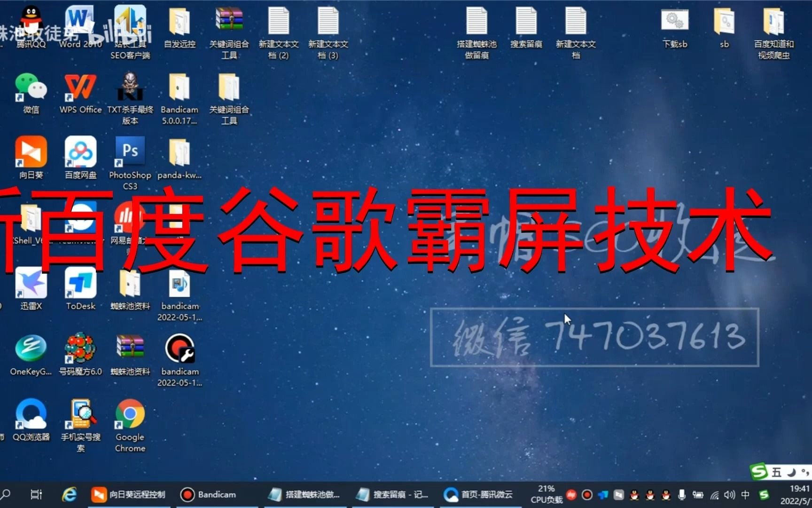Select the bandicam 2022-05-1 video file

tap(180, 360)
